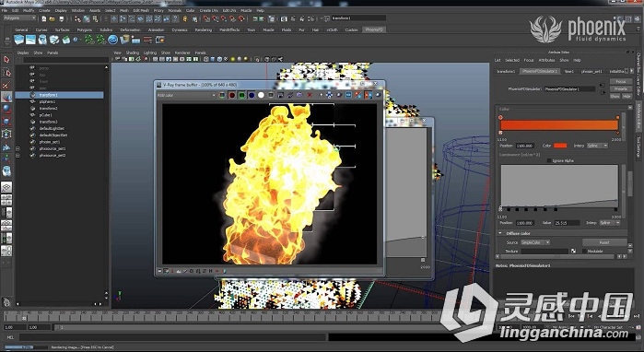Open the viewport Shading menu
644x352 pixels.
coord(133,53)
